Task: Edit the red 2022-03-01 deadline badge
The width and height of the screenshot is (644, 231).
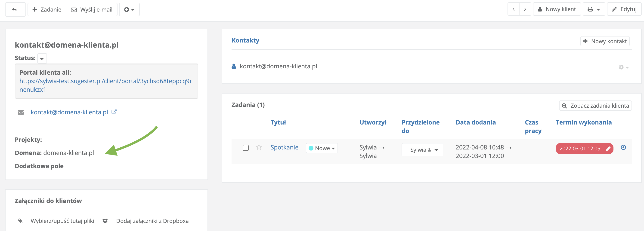Action: pos(608,149)
